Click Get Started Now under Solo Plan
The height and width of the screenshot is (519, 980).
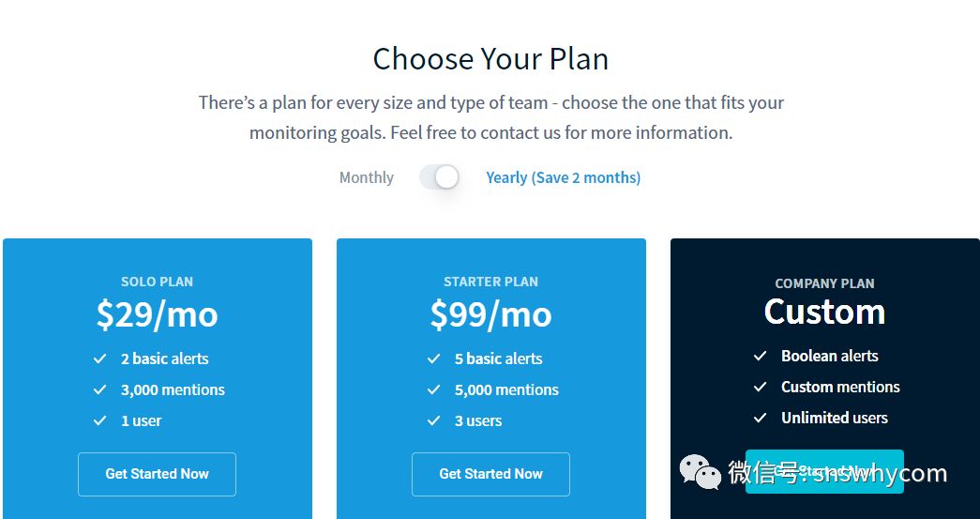(157, 474)
